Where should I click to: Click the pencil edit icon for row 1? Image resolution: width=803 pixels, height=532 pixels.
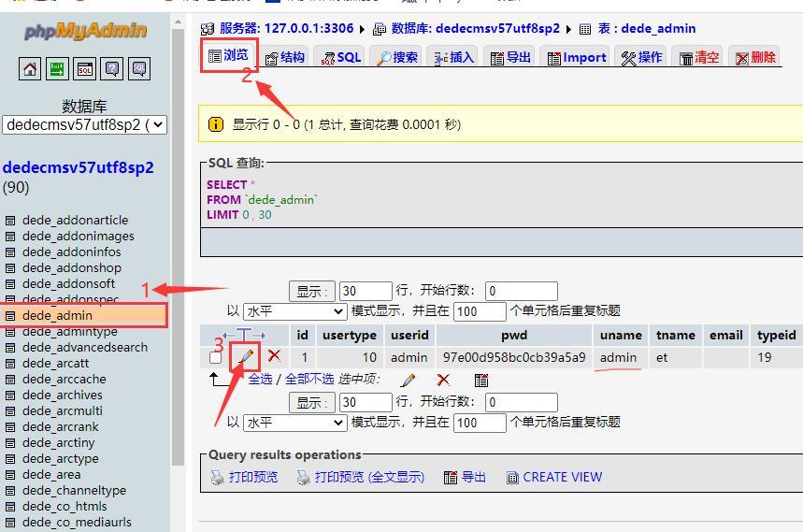(247, 356)
